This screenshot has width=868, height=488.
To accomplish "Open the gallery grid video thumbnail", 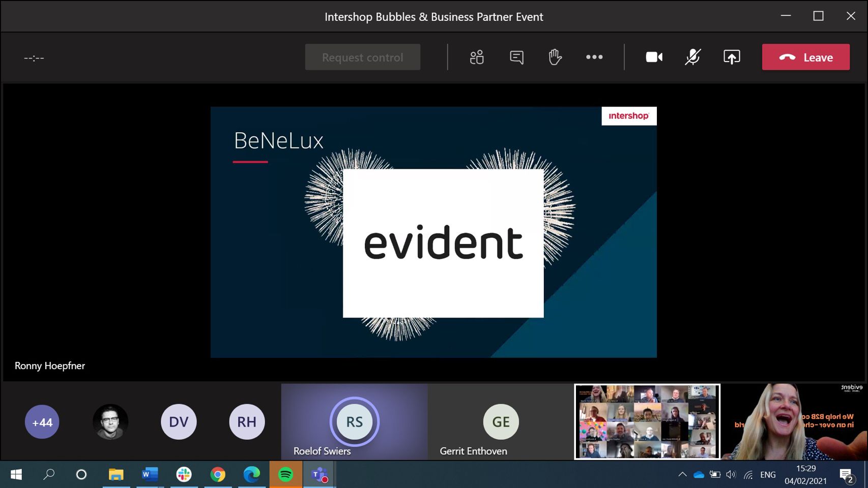I will click(x=647, y=422).
